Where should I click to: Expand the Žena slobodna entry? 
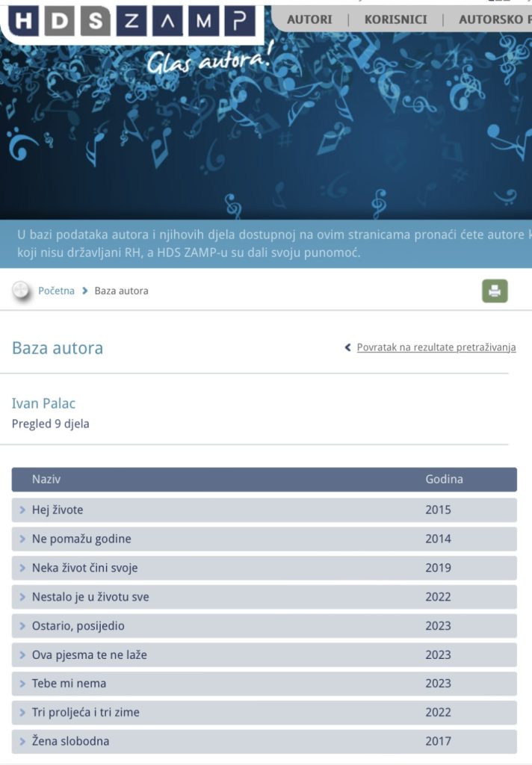[264, 741]
